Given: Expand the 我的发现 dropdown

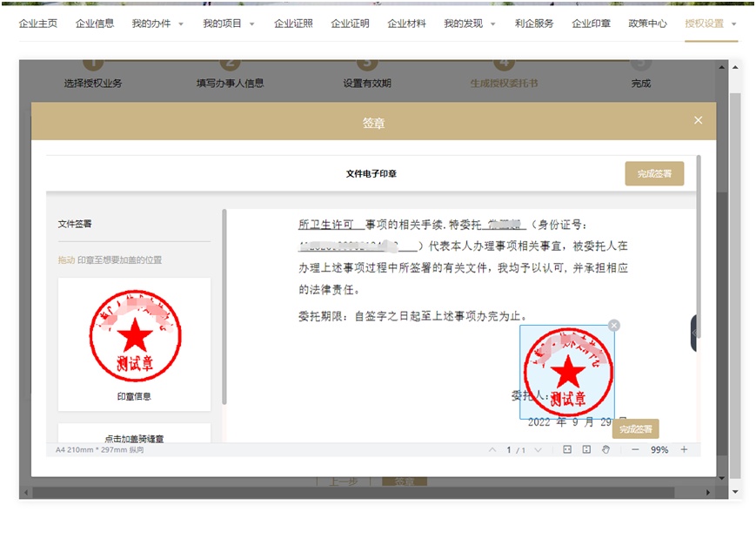Looking at the screenshot, I should click(469, 24).
